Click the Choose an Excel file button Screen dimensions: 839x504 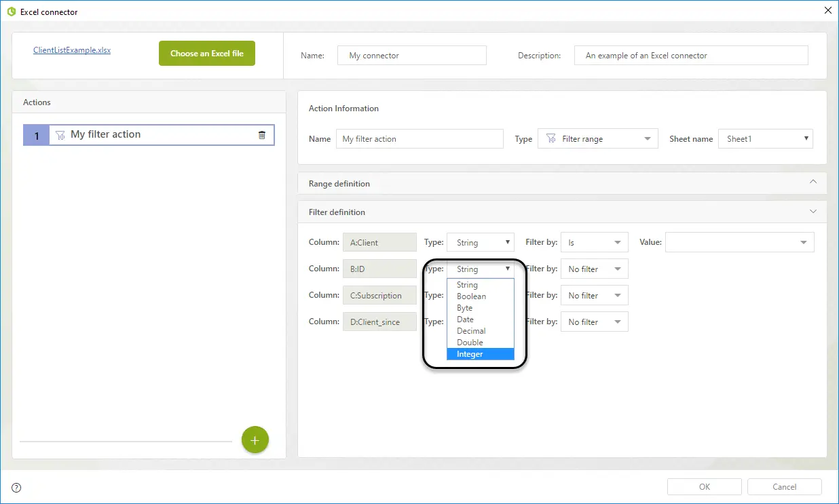[x=207, y=54]
